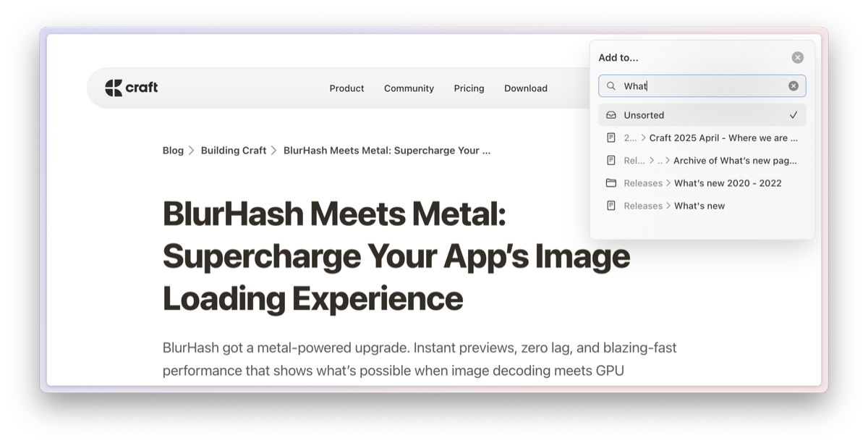
Task: Open the Product nav item
Action: [346, 88]
